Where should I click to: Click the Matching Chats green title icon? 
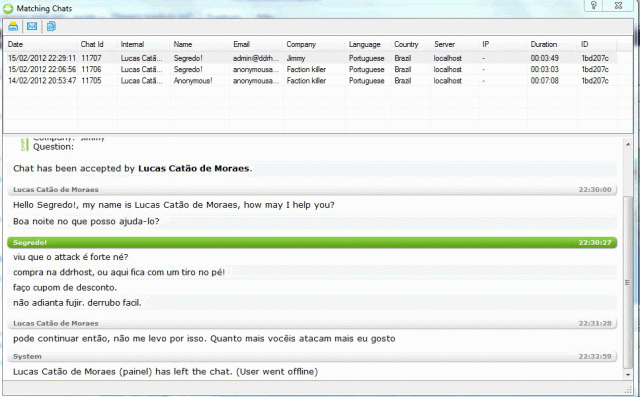point(8,8)
